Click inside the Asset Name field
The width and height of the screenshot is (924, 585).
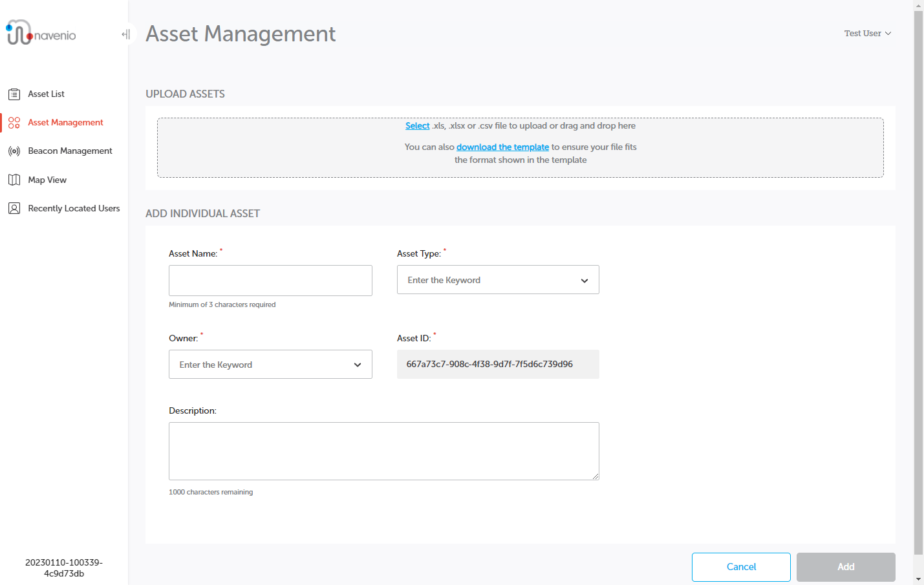[x=270, y=280]
